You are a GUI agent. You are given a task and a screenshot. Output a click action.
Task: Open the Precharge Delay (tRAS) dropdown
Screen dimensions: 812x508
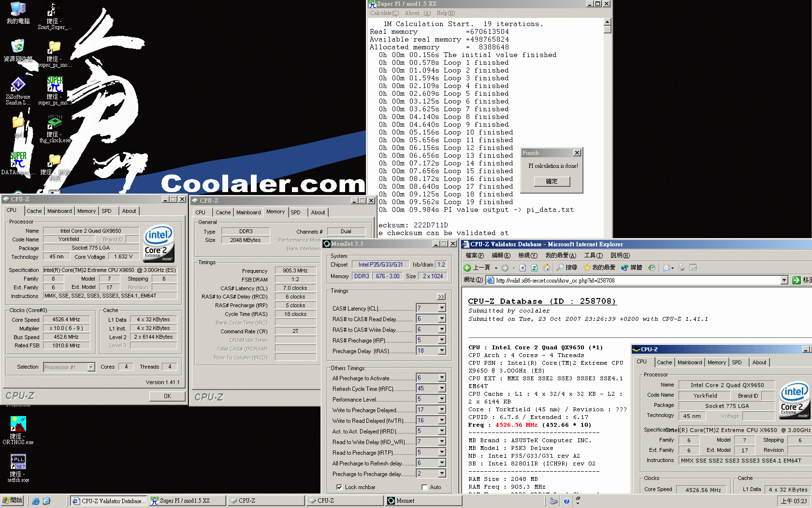[442, 351]
